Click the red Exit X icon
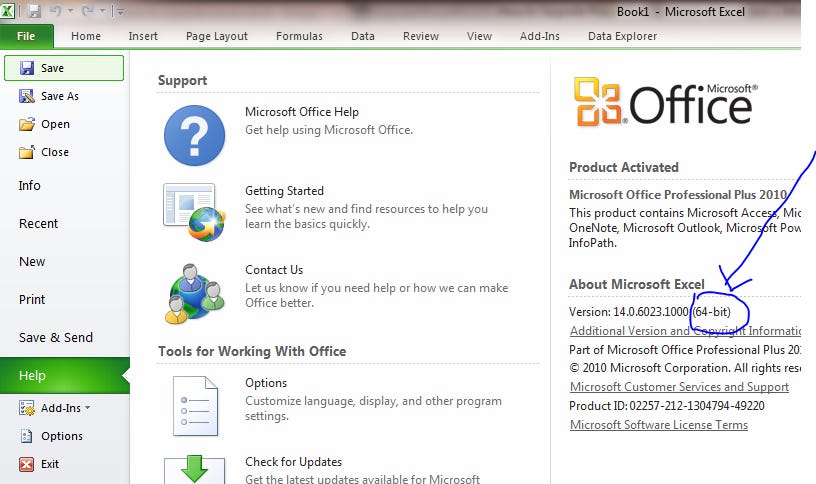The height and width of the screenshot is (484, 816). [x=27, y=464]
